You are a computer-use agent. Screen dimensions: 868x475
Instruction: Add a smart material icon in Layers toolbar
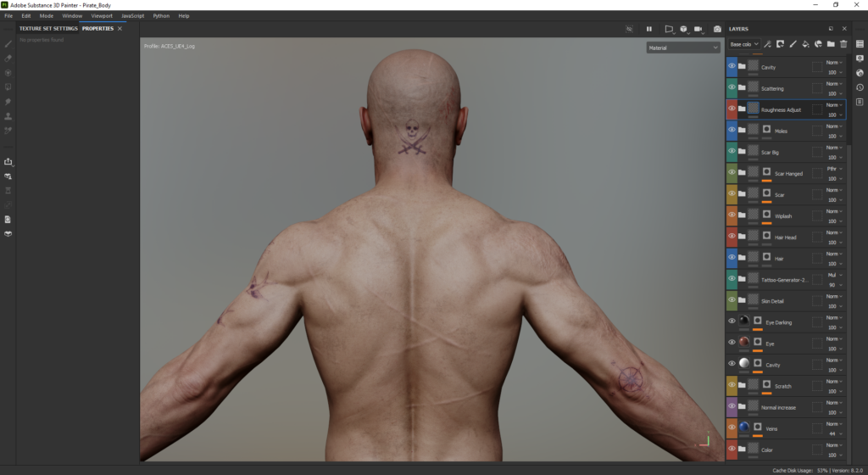point(818,44)
